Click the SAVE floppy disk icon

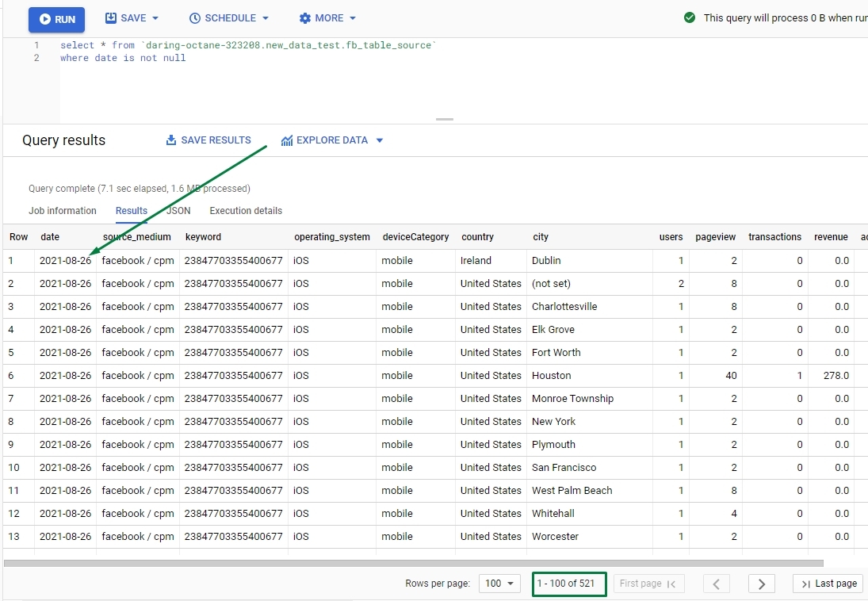pos(111,17)
